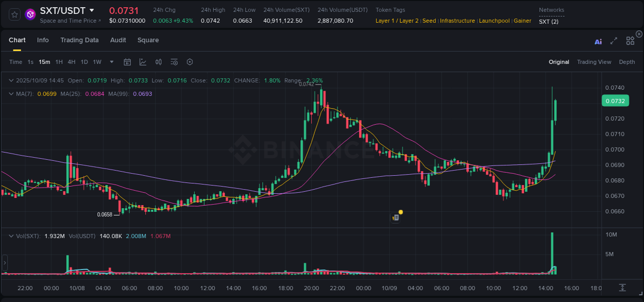Open the hexagon chart settings icon
Image resolution: width=644 pixels, height=302 pixels.
190,62
